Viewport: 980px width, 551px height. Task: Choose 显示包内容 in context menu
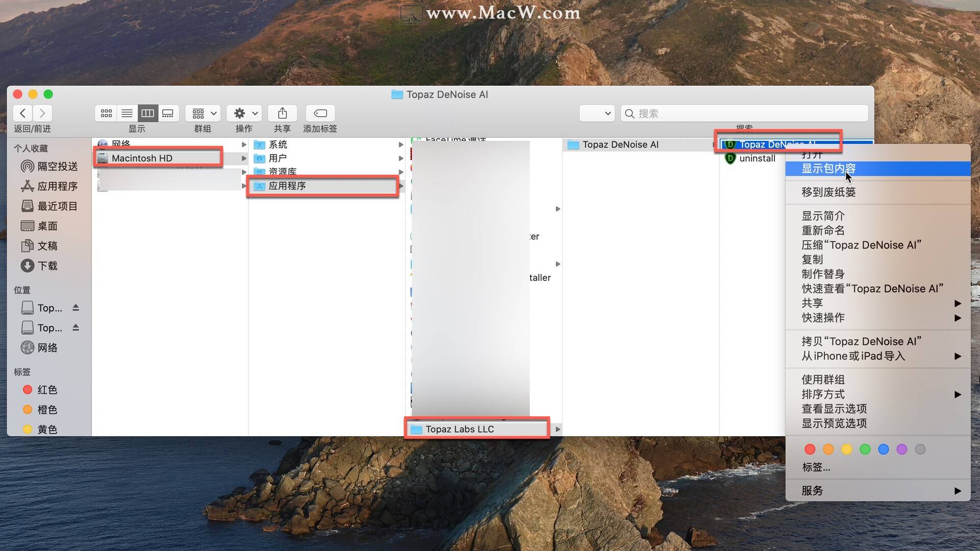pyautogui.click(x=878, y=168)
